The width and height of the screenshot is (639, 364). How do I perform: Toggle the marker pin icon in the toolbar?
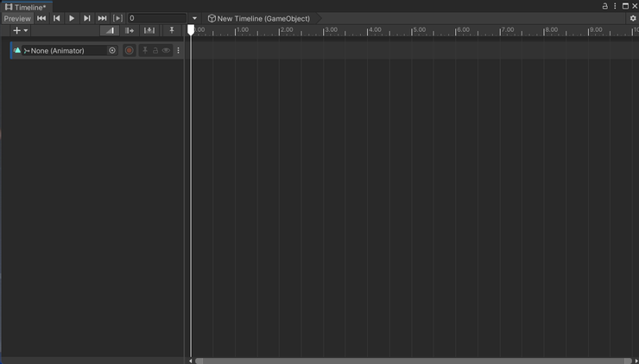(x=172, y=30)
